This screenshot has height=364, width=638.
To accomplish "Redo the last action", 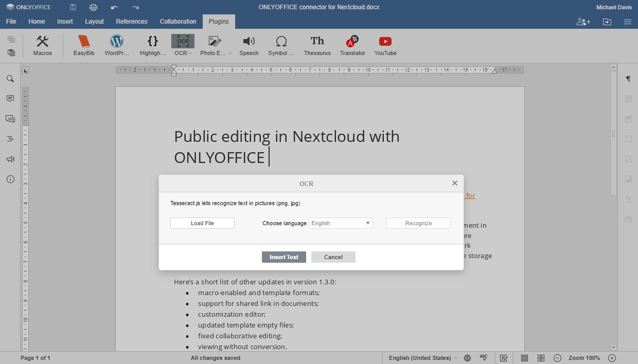I will (135, 7).
